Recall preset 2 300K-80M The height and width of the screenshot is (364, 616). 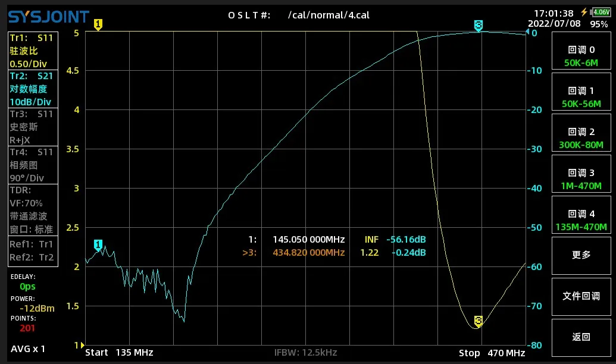point(581,133)
